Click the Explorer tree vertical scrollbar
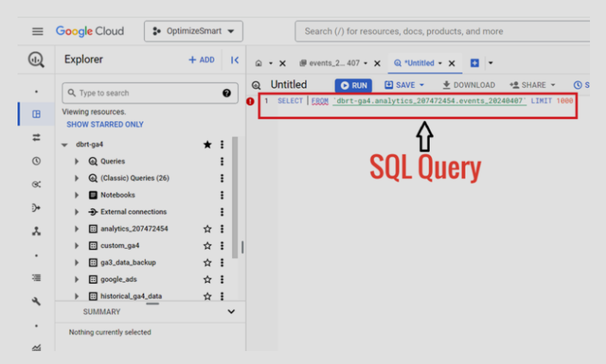This screenshot has width=606, height=364. tap(234, 197)
